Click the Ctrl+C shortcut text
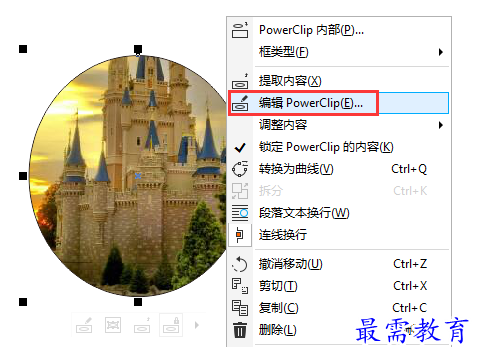Viewport: 477px width, 362px height. [x=409, y=308]
